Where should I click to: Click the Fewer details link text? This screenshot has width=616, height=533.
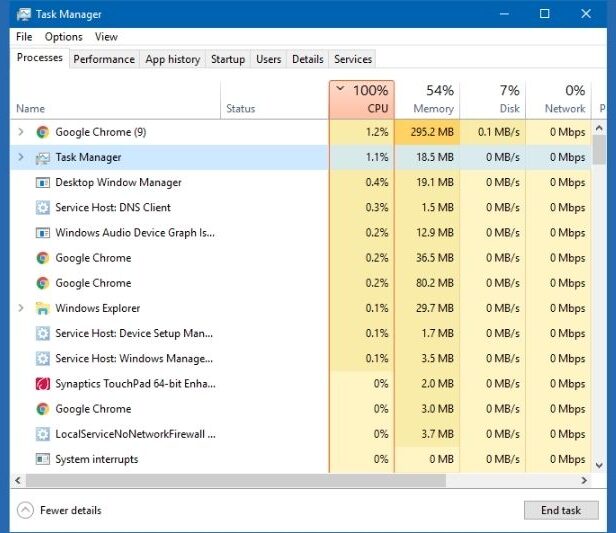pyautogui.click(x=71, y=510)
